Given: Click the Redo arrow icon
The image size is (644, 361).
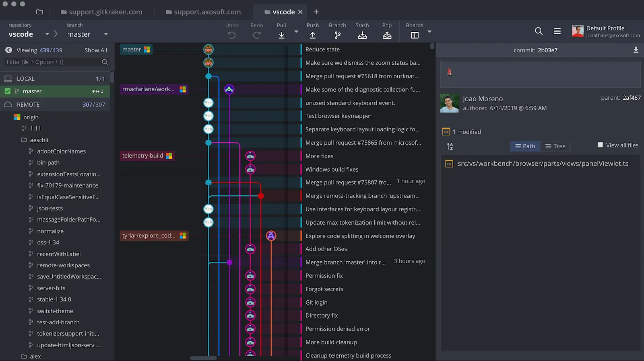Looking at the screenshot, I should (x=256, y=35).
